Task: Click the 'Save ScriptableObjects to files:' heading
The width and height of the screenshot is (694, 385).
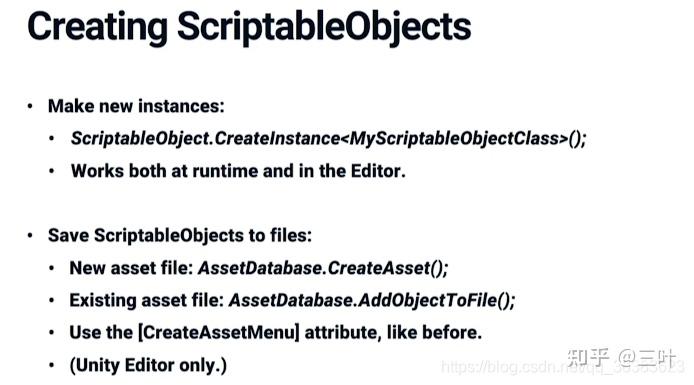Action: point(180,235)
